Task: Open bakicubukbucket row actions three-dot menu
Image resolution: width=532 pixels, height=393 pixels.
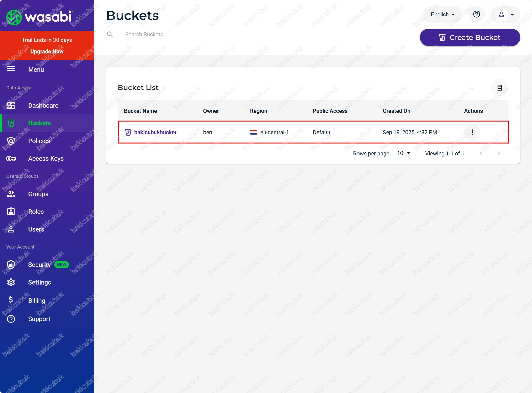Action: click(472, 132)
